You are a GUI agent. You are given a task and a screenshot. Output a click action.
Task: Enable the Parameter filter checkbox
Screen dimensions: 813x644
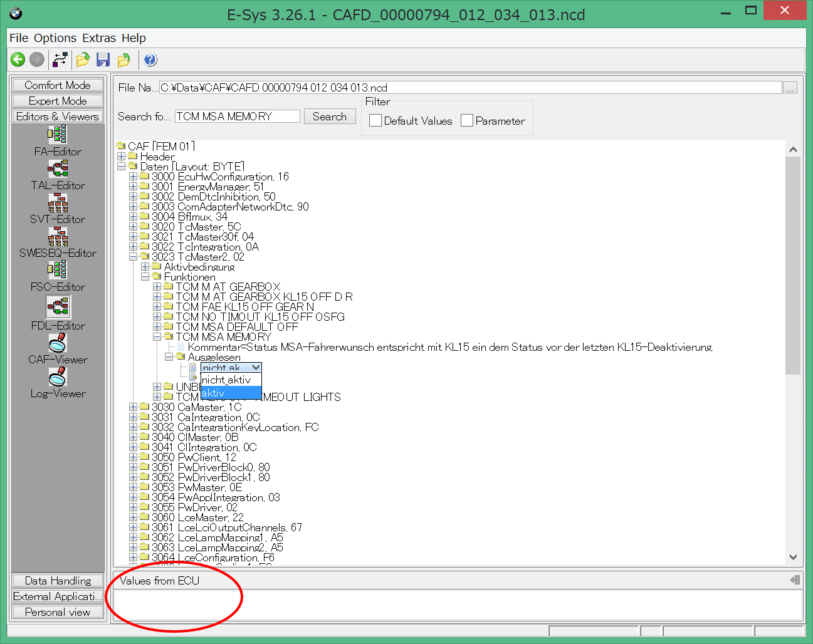pyautogui.click(x=467, y=120)
